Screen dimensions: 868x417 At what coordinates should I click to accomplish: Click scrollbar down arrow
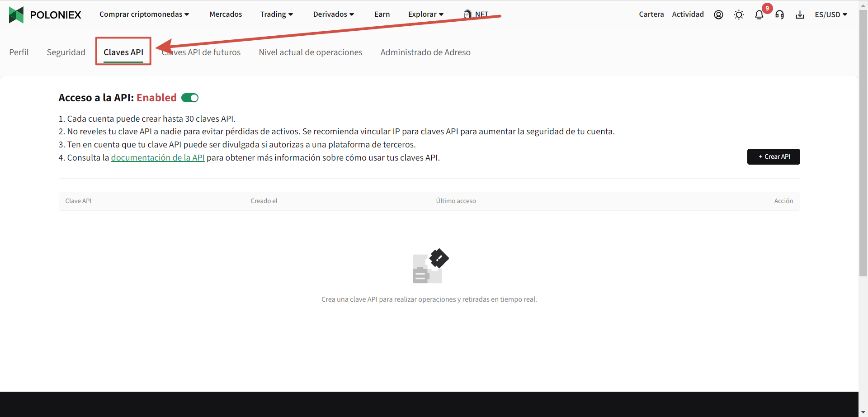(863, 412)
